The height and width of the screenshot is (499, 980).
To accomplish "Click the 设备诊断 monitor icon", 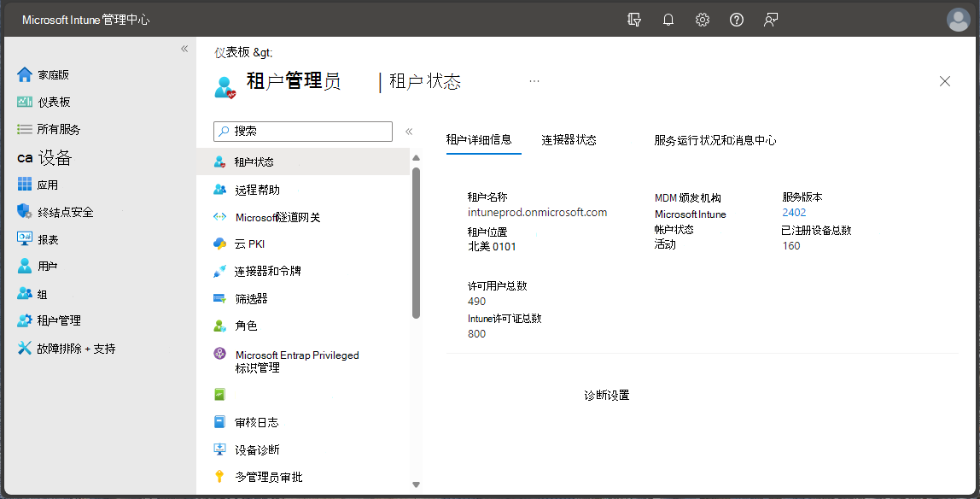I will [219, 449].
